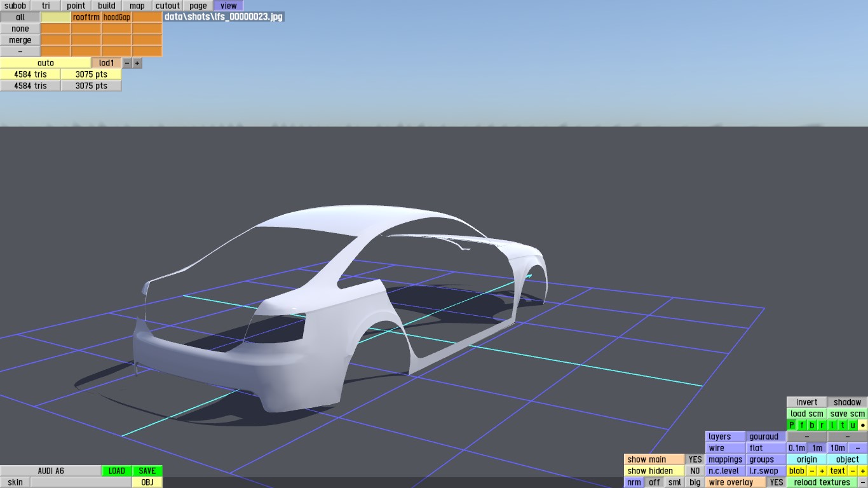Toggle show hidden NO value

[x=695, y=471]
